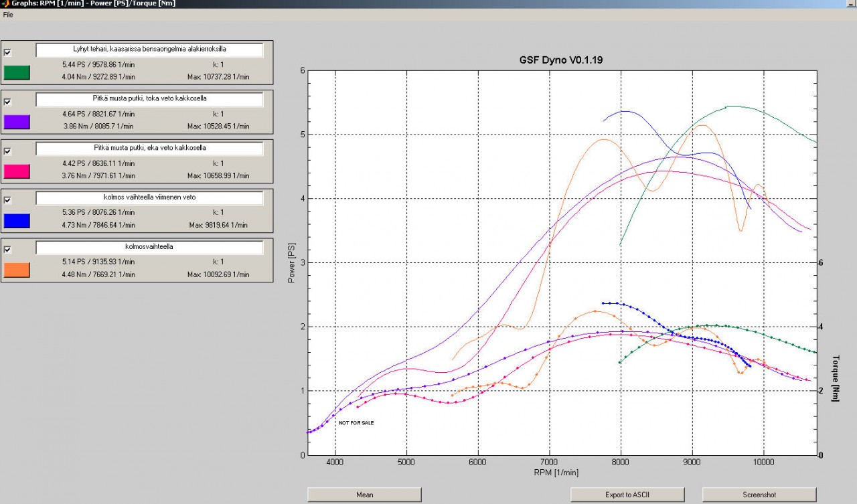Edit 'Pitkä musta putki, toka veto' name field
This screenshot has width=857, height=504.
(149, 99)
